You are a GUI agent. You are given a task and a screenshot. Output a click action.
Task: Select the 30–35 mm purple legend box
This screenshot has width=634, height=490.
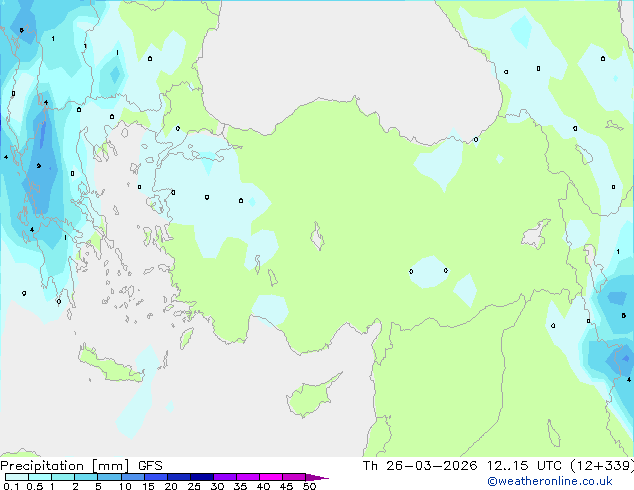[x=224, y=477]
